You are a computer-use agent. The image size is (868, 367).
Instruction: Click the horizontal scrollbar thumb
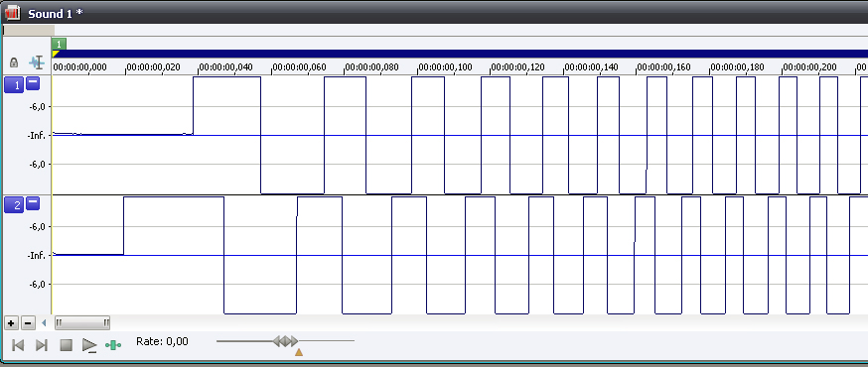tap(81, 322)
